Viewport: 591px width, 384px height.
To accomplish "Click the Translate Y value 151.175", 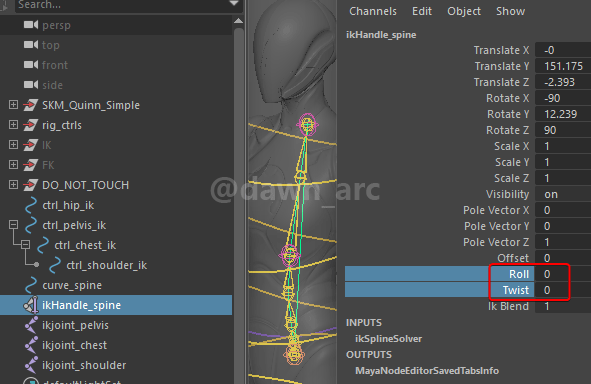I will [x=563, y=66].
